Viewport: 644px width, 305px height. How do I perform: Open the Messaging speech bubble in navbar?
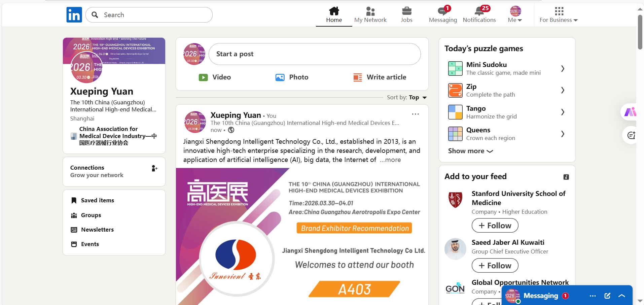443,11
